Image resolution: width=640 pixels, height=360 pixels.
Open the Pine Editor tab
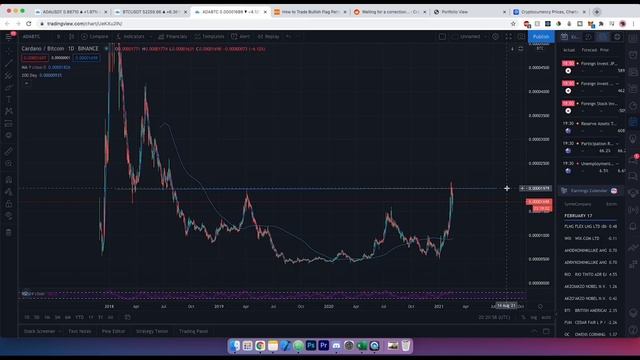coord(113,331)
